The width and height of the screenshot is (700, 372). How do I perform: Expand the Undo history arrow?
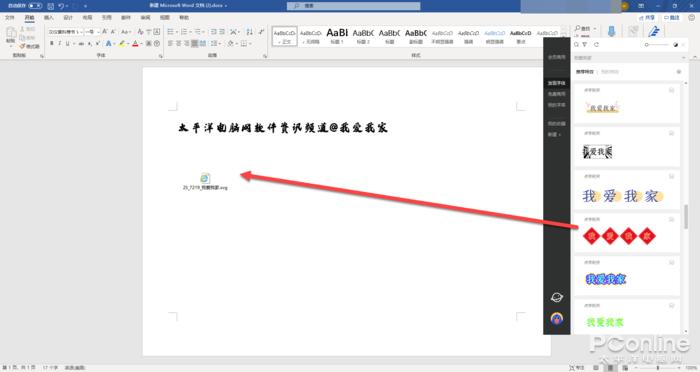67,6
